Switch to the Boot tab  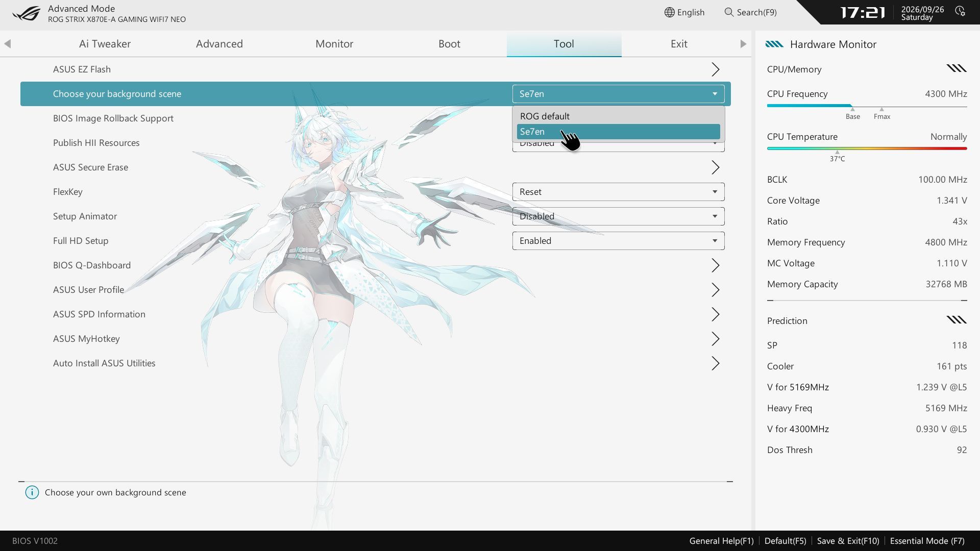point(449,44)
